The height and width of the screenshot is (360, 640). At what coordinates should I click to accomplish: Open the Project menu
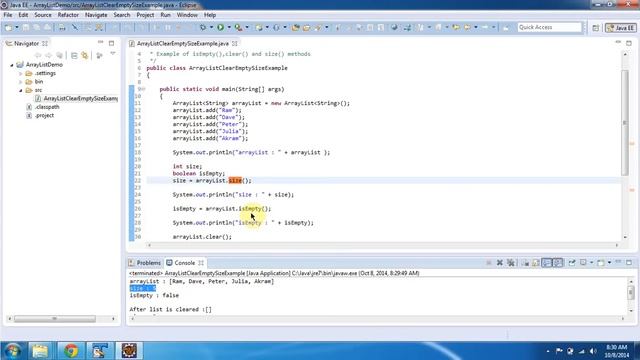pos(145,15)
